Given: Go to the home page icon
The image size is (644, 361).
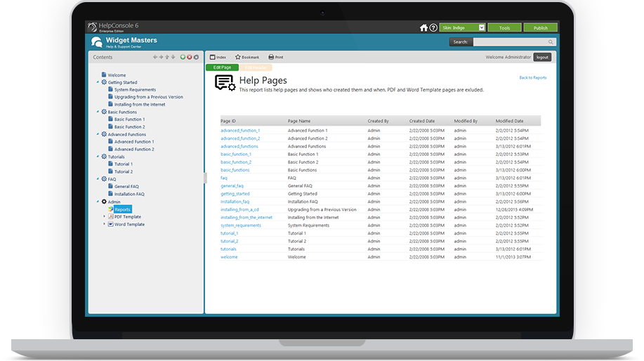Looking at the screenshot, I should pos(423,27).
